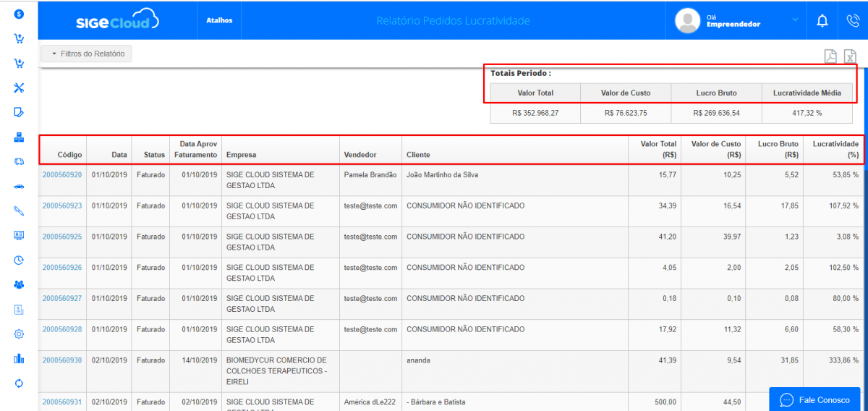The image size is (868, 411).
Task: Open the stacked boxes inventory icon
Action: 19,137
